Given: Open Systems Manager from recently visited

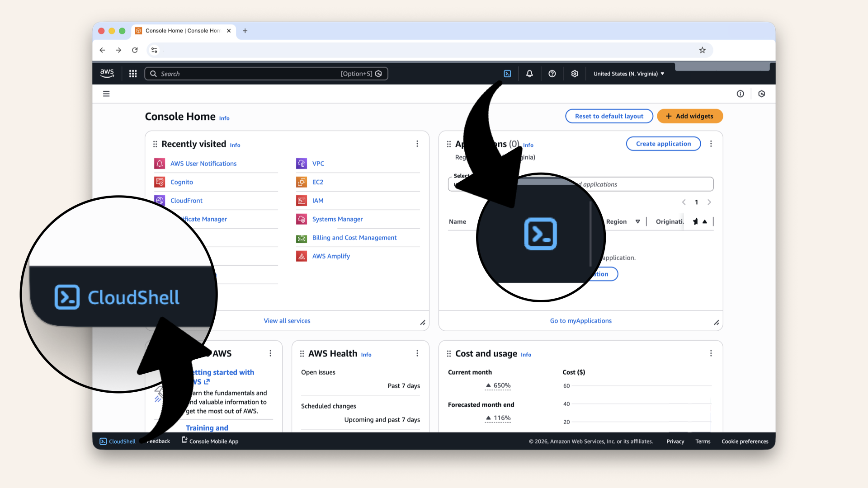Looking at the screenshot, I should coord(337,219).
